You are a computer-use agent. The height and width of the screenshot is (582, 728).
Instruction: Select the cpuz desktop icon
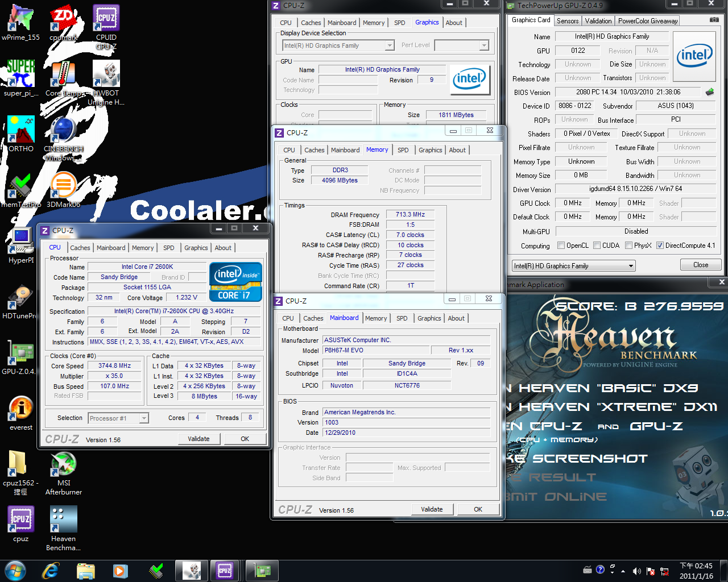coord(21,524)
